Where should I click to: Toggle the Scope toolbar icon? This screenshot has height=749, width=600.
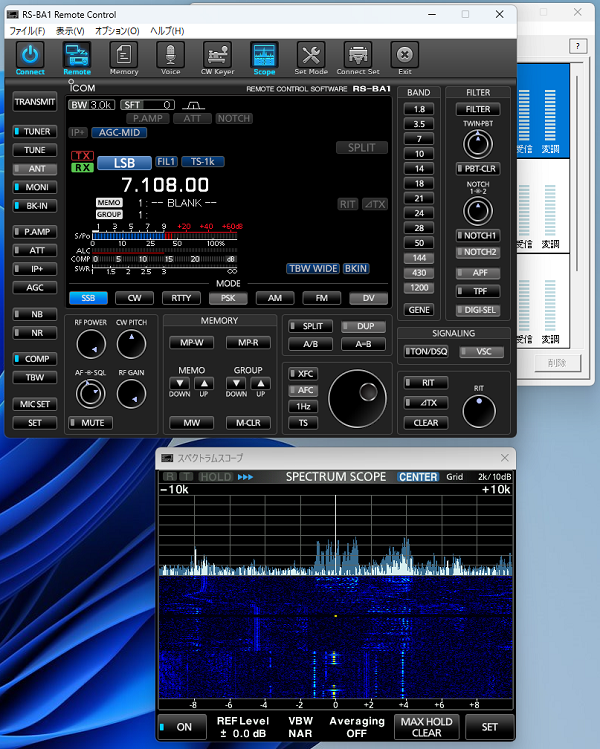(x=264, y=55)
